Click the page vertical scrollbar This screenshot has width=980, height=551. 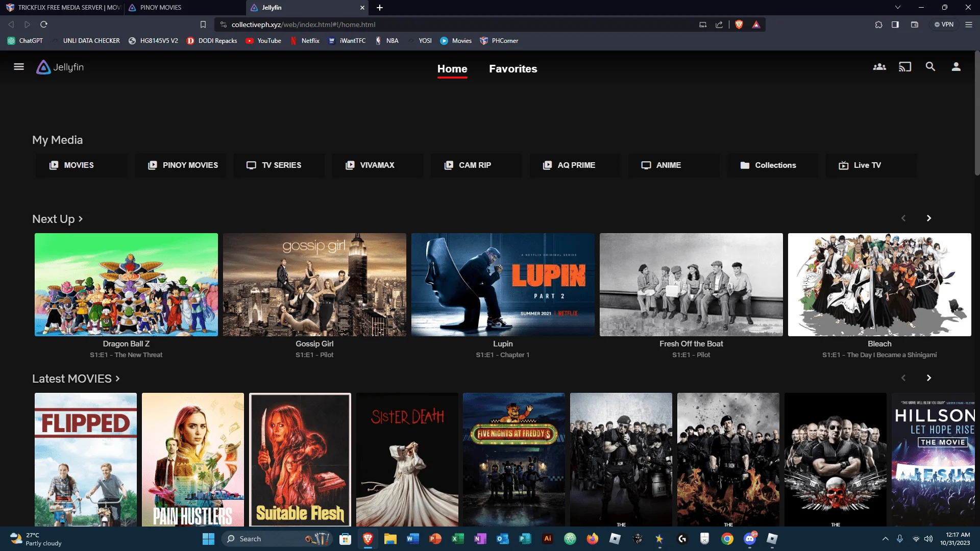(977, 113)
